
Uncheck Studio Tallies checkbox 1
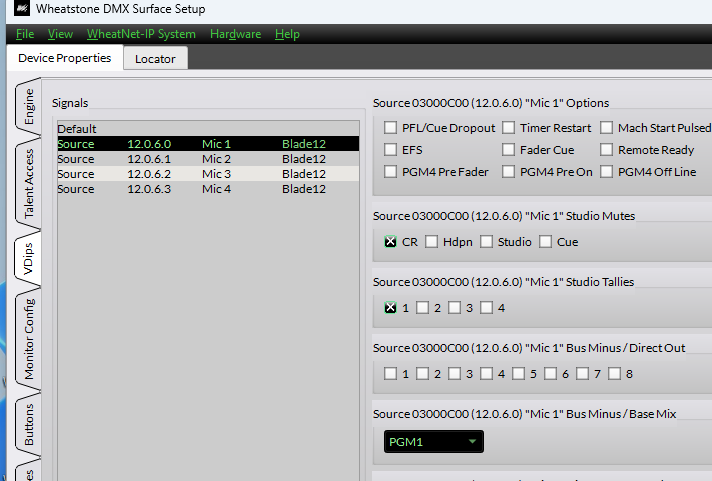pyautogui.click(x=390, y=307)
